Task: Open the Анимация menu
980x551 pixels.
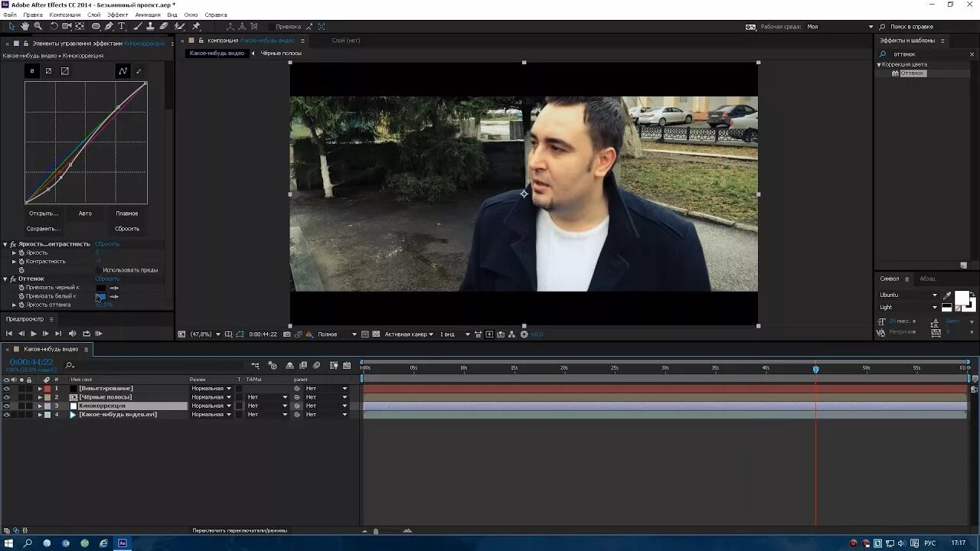Action: click(x=148, y=15)
